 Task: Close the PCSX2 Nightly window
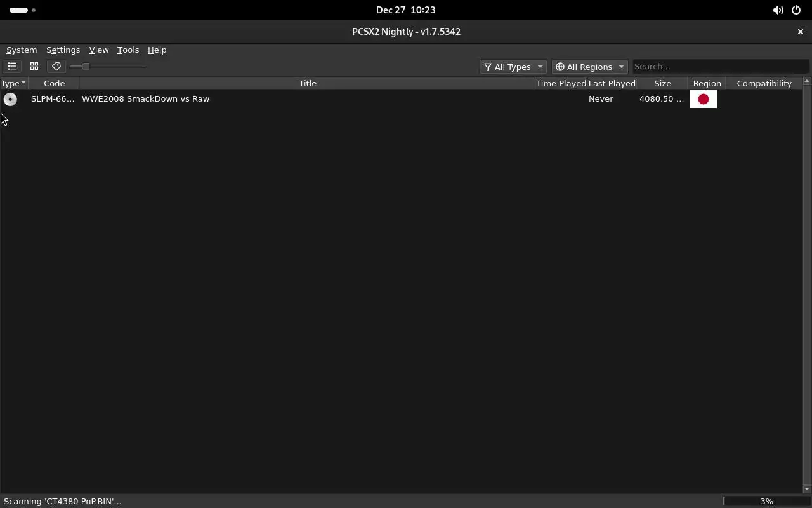tap(800, 32)
